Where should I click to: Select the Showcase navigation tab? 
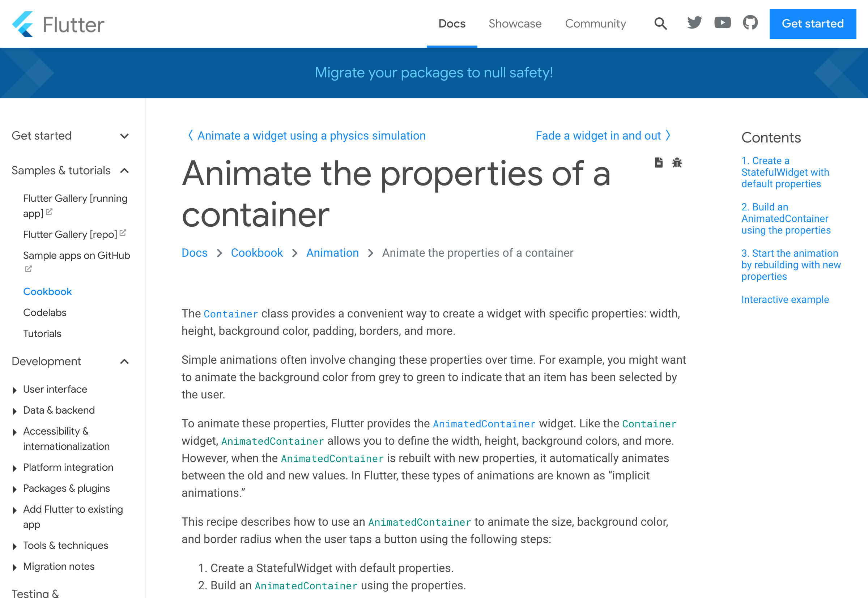(x=515, y=24)
